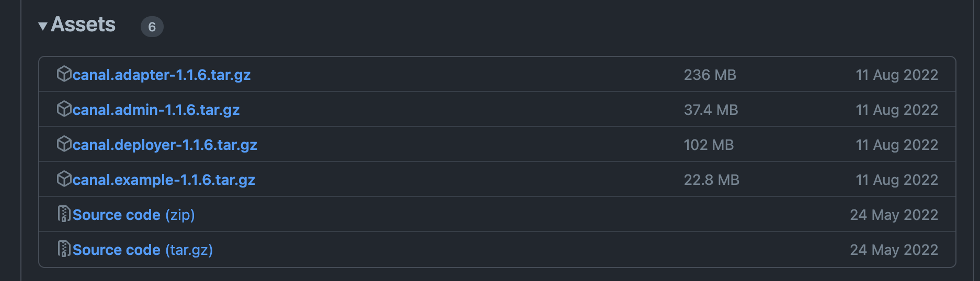980x281 pixels.
Task: Download canal.adapter-1.1.6.tar.gz
Action: click(161, 75)
